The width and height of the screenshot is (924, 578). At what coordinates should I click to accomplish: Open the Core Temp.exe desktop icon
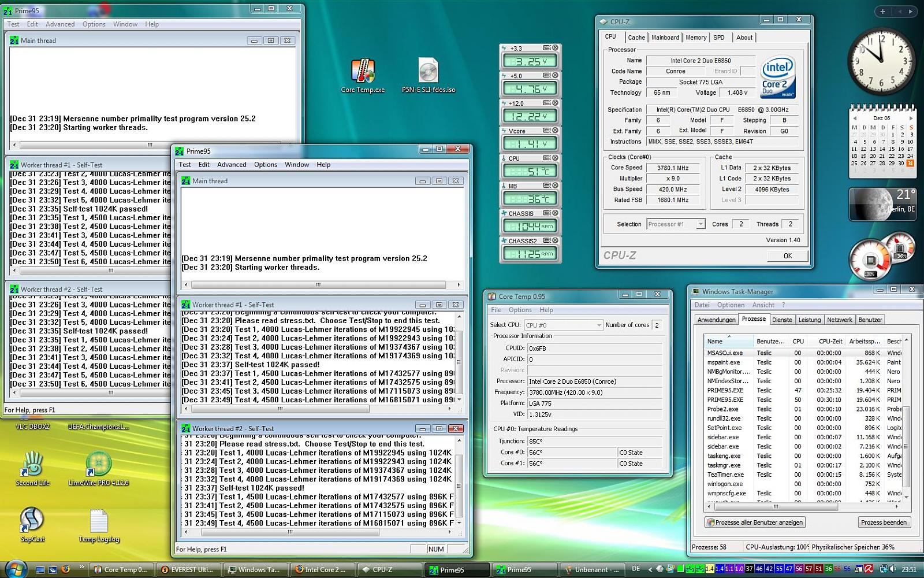363,76
